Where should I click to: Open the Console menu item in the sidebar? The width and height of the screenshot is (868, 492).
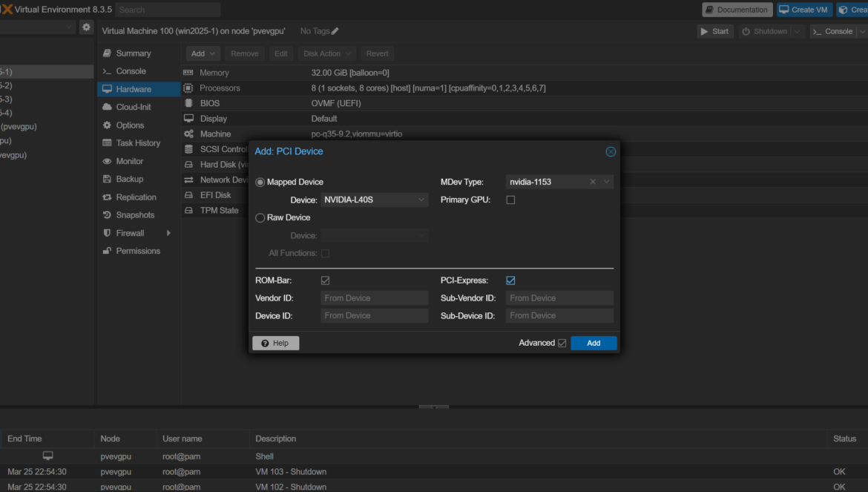[x=139, y=70]
